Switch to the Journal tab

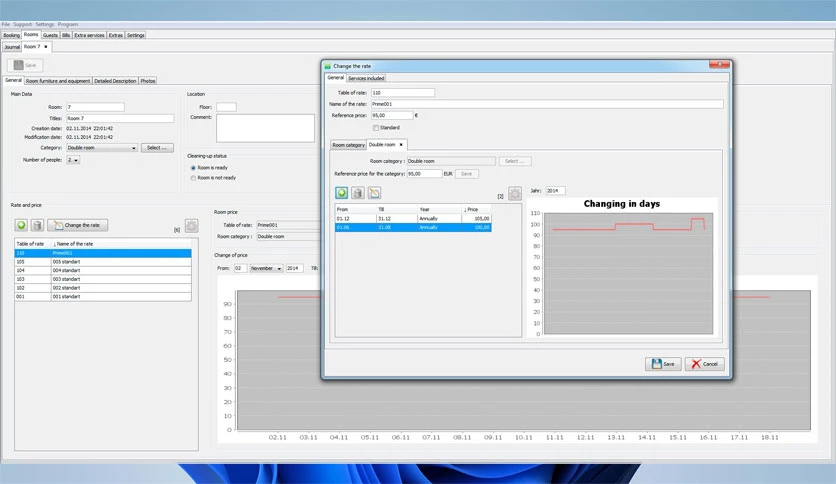[12, 47]
